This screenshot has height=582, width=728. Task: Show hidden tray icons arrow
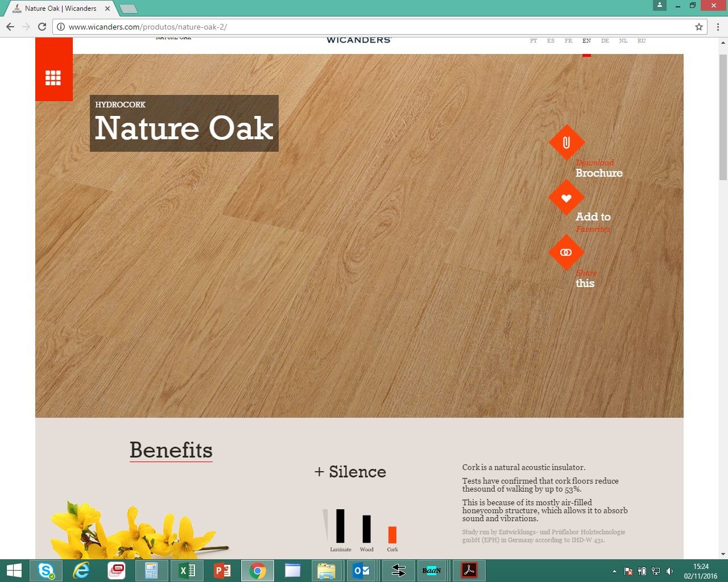(x=614, y=571)
